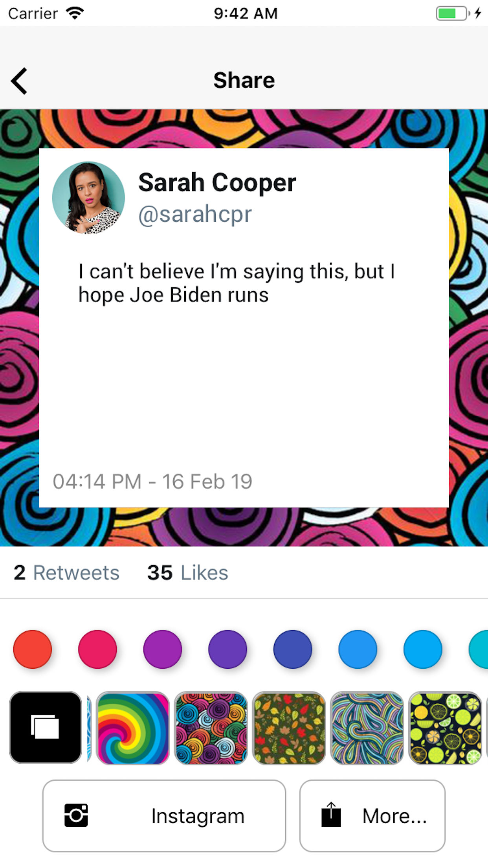Tap the Instagram camera icon
This screenshot has height=868, width=488.
76,815
